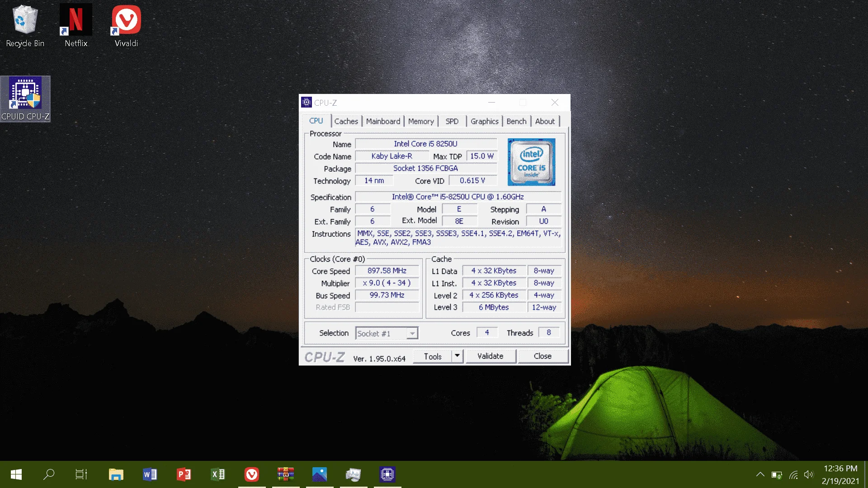Click the Level 3 6 MBytes value

494,307
